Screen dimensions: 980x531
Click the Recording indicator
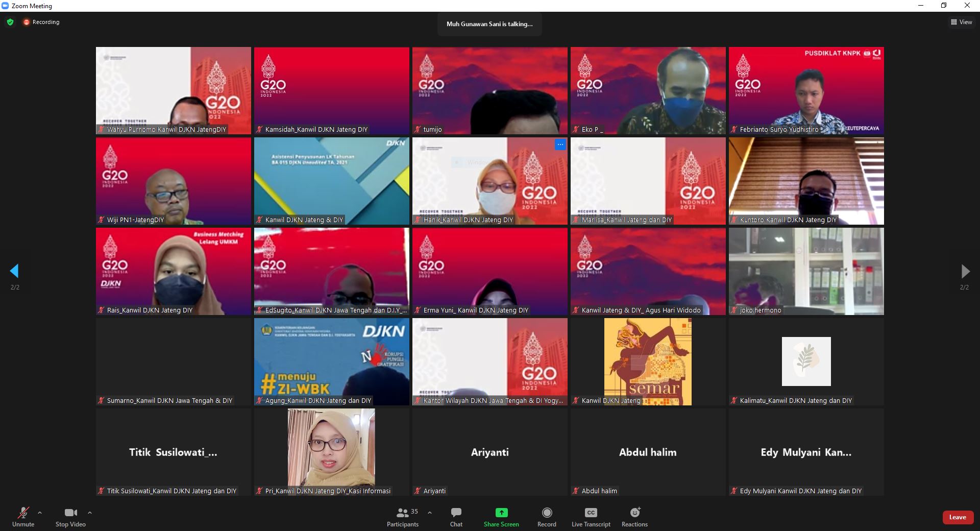pos(41,22)
